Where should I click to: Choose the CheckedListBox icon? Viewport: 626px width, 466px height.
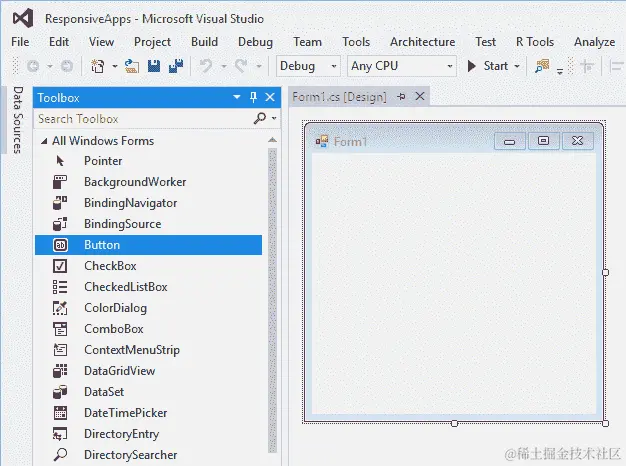pos(60,287)
